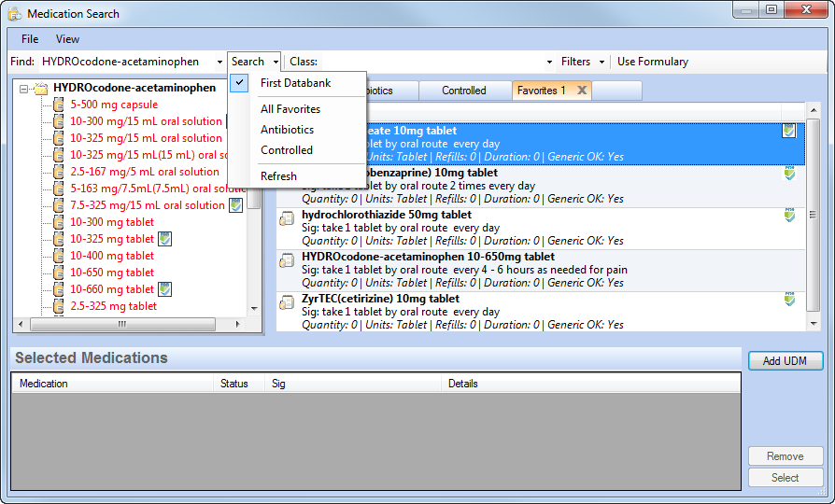Click the Medication column header
The height and width of the screenshot is (504, 835).
click(113, 384)
